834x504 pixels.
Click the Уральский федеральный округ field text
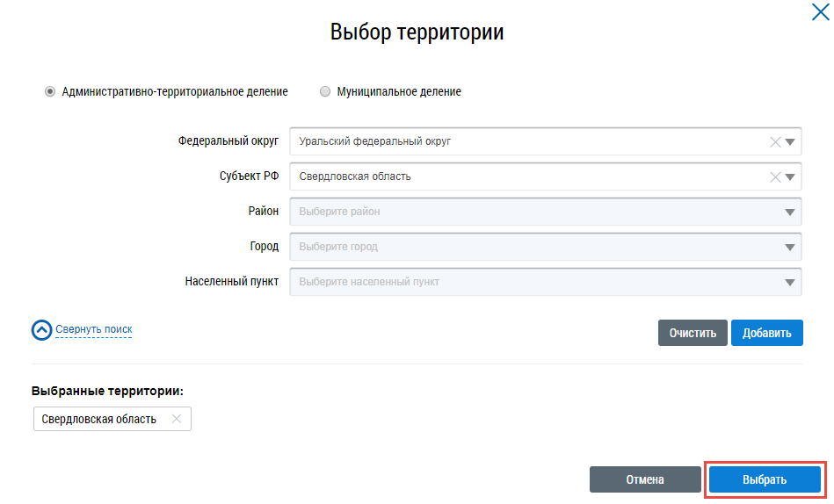coord(375,141)
